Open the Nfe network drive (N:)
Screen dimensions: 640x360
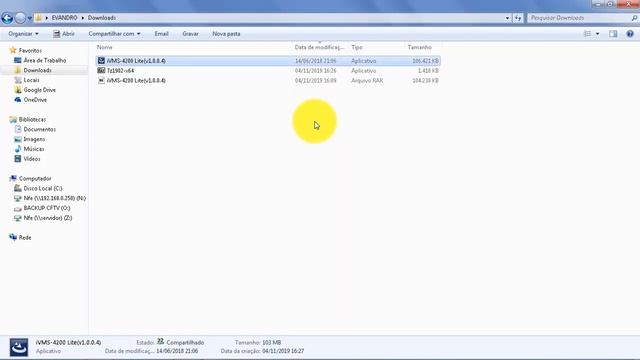coord(55,198)
